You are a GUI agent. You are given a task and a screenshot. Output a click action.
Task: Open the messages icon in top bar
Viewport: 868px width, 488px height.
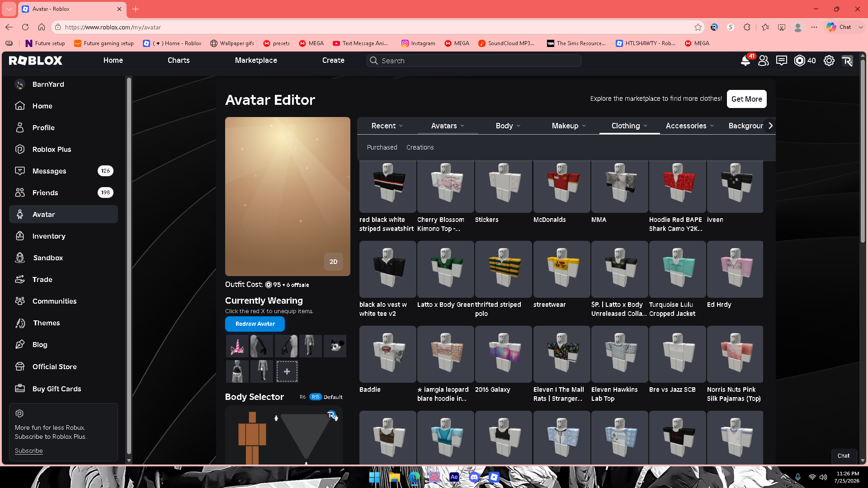pyautogui.click(x=782, y=61)
